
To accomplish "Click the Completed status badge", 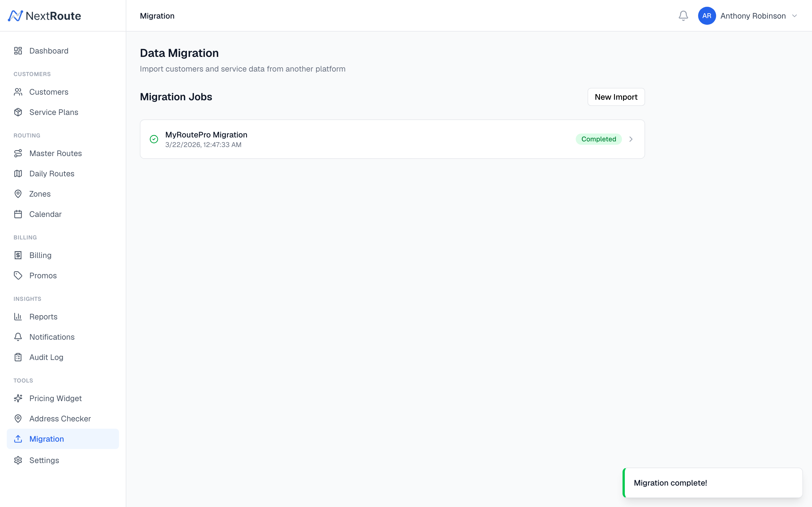I will [x=599, y=139].
